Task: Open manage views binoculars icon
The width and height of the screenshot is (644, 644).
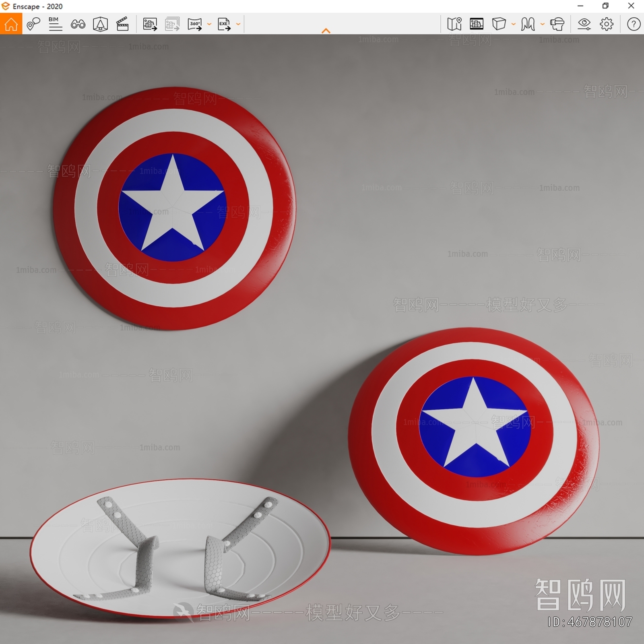Action: click(x=78, y=25)
